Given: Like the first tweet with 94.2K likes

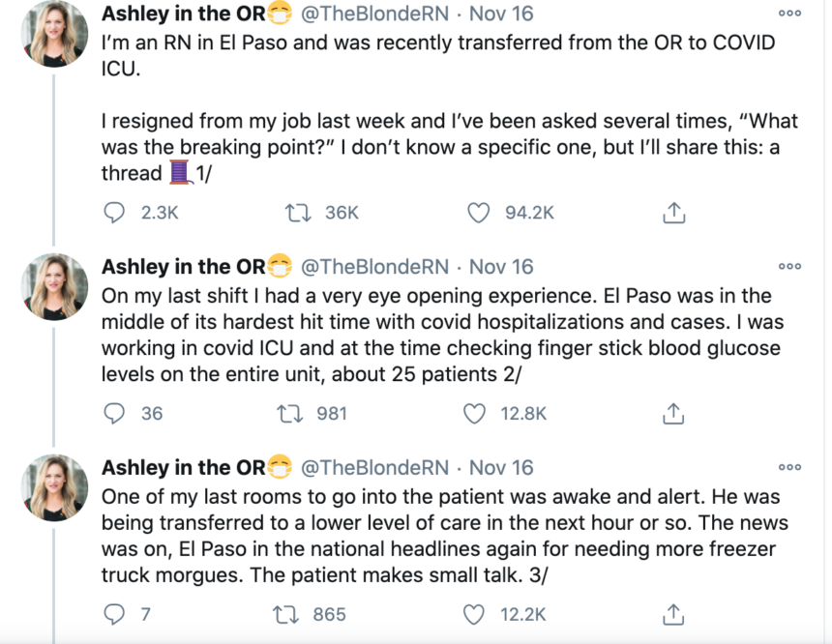Looking at the screenshot, I should click(479, 213).
